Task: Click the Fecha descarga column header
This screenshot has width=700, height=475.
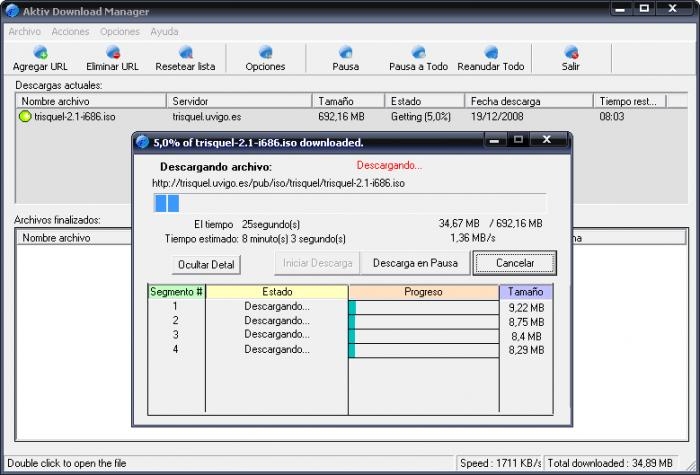Action: (529, 101)
